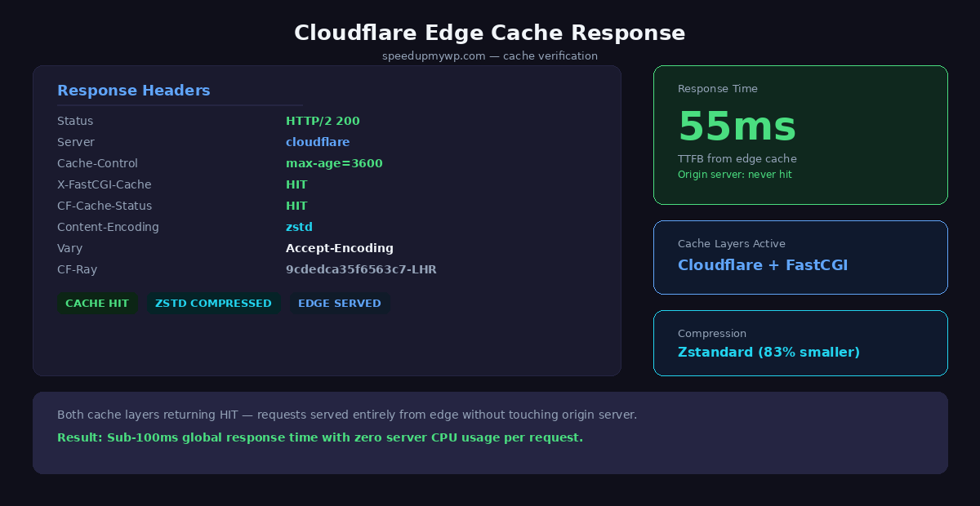This screenshot has width=980, height=506.
Task: Select the CF-Ray identifier 9cdedca35f6563c7-LHR
Action: click(x=362, y=269)
